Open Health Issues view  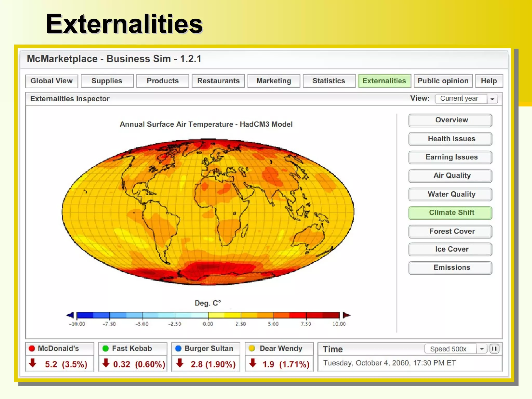[x=450, y=139]
